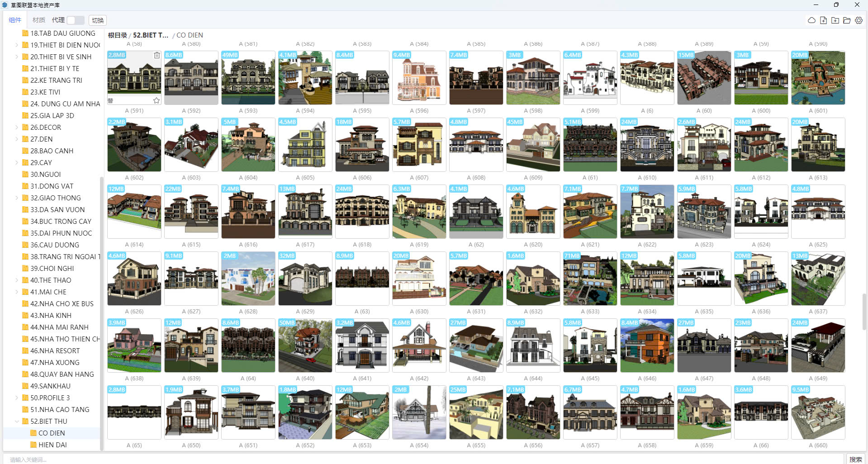868x464 pixels.
Task: Toggle the 代理 proxy switch
Action: click(x=75, y=20)
